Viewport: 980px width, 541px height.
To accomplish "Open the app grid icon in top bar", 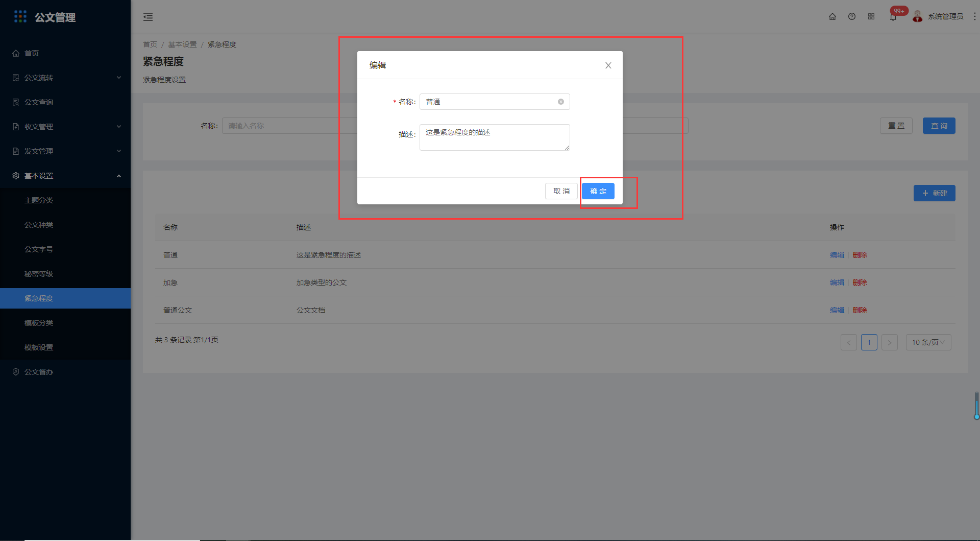I will pos(871,16).
